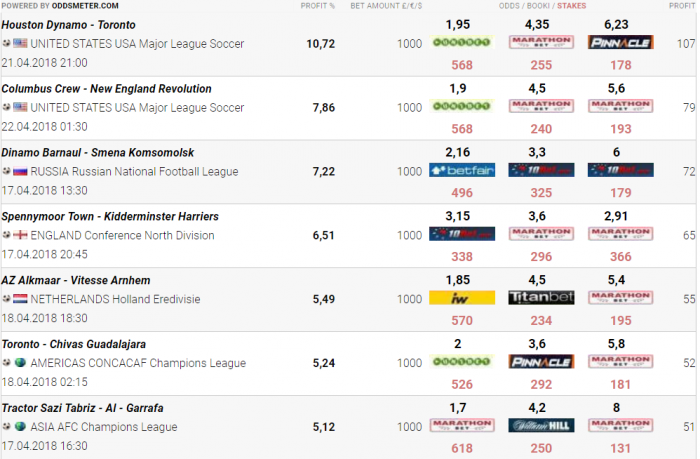Open the ODDSMETER.COM link
The height and width of the screenshot is (459, 700).
pos(85,6)
